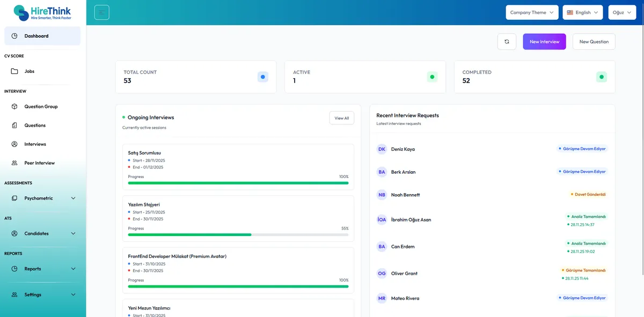The image size is (644, 317).
Task: Expand the Candidates menu chevron
Action: (x=74, y=233)
